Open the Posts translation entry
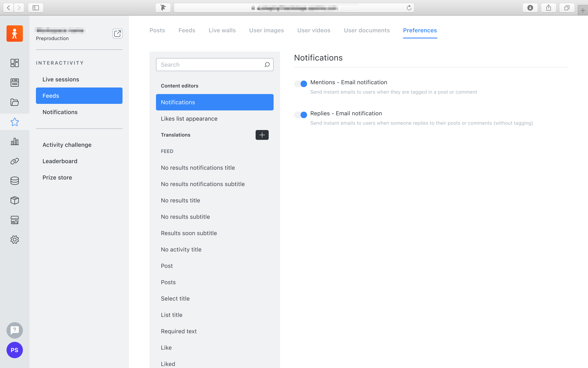This screenshot has height=368, width=588. pyautogui.click(x=215, y=282)
